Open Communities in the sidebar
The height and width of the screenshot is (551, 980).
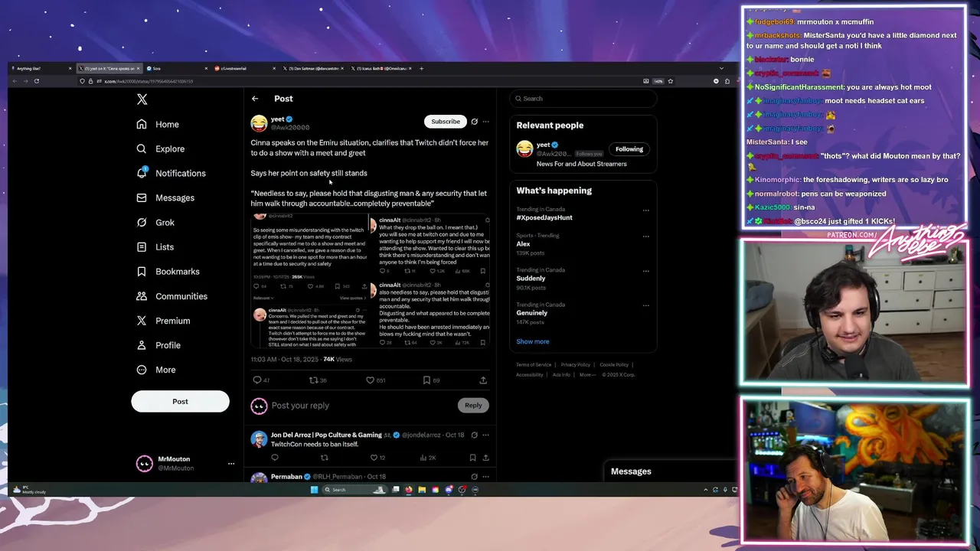(171, 295)
